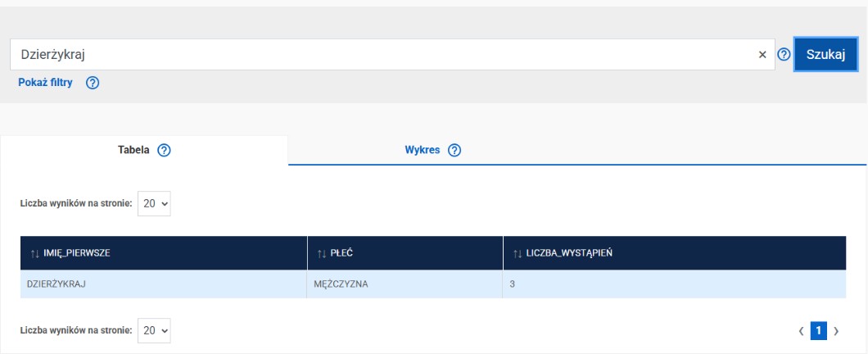This screenshot has height=354, width=868.
Task: Click the help icon beside the search field
Action: click(783, 55)
